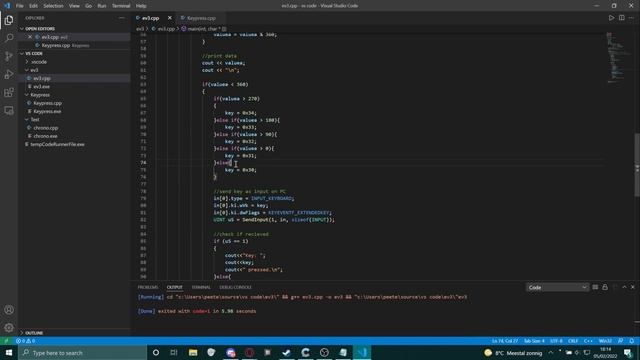Open the Remote Explorer view

[9, 111]
